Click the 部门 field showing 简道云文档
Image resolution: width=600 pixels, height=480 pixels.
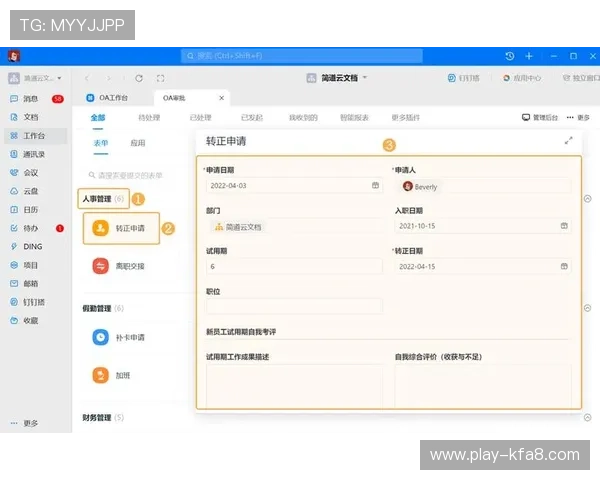tap(294, 227)
